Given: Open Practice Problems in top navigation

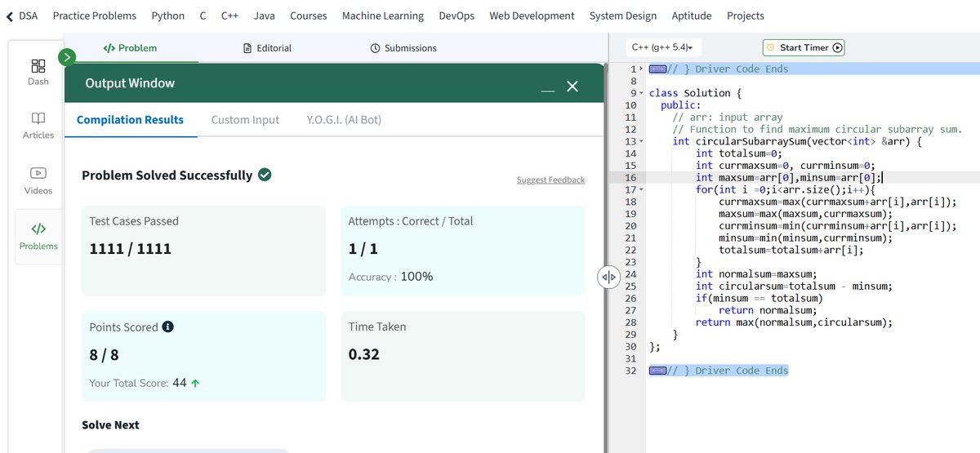Looking at the screenshot, I should click(95, 16).
